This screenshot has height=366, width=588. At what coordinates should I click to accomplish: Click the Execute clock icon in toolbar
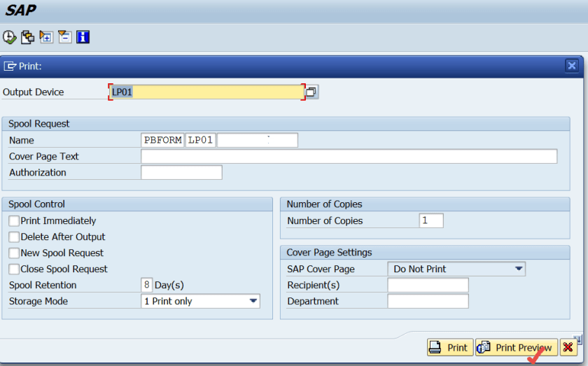click(10, 37)
